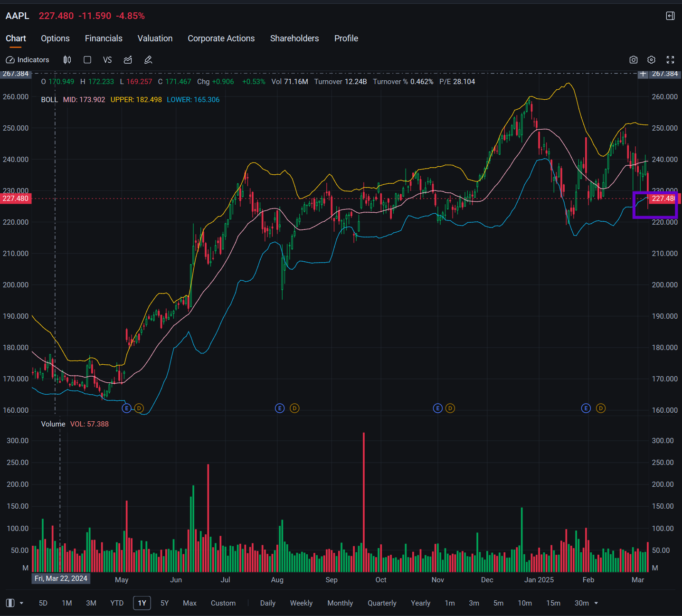
Task: Switch to Yearly candles
Action: (420, 603)
